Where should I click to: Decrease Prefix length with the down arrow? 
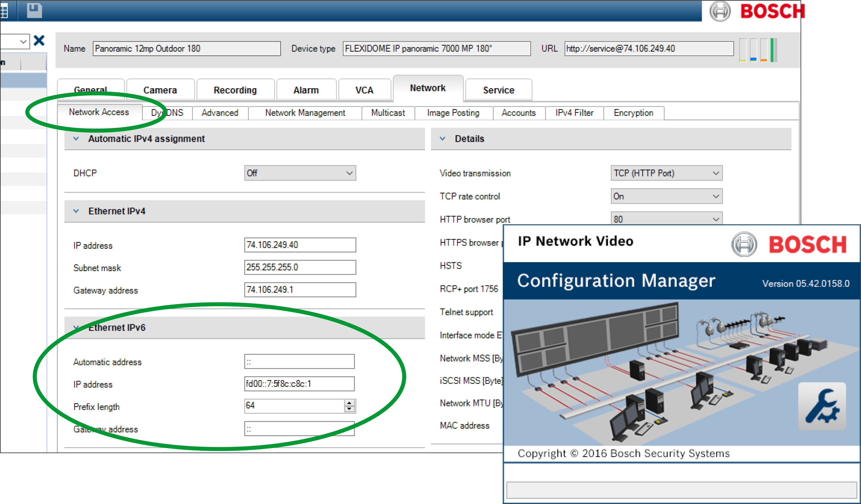(x=349, y=409)
